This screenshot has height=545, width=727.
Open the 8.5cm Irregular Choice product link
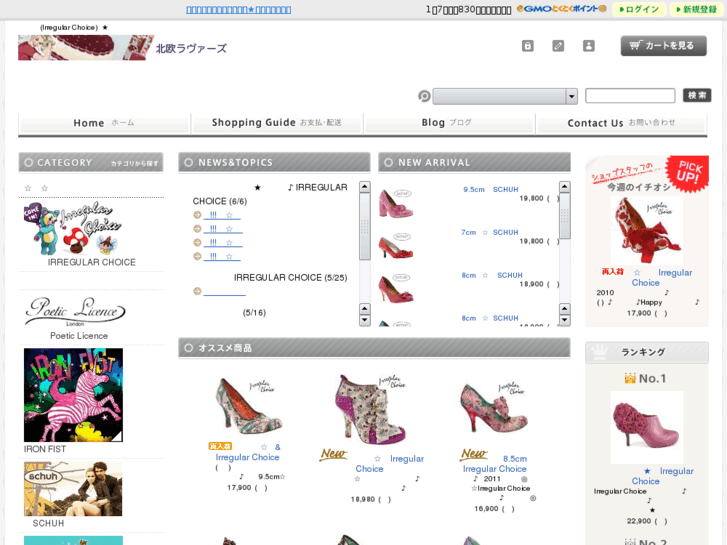coord(495,464)
